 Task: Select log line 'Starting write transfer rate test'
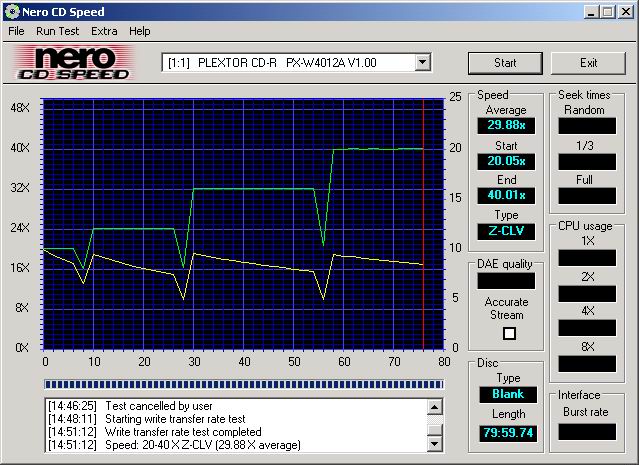(x=147, y=419)
